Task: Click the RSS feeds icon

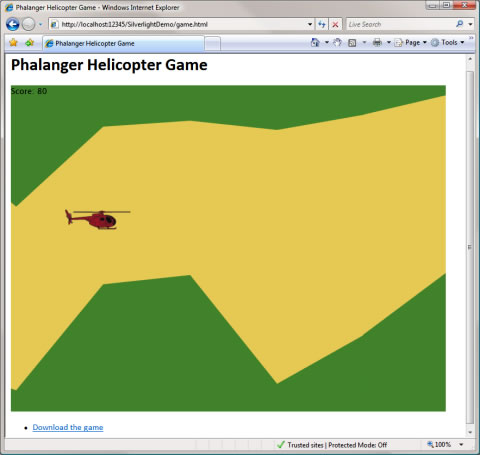Action: pyautogui.click(x=352, y=43)
